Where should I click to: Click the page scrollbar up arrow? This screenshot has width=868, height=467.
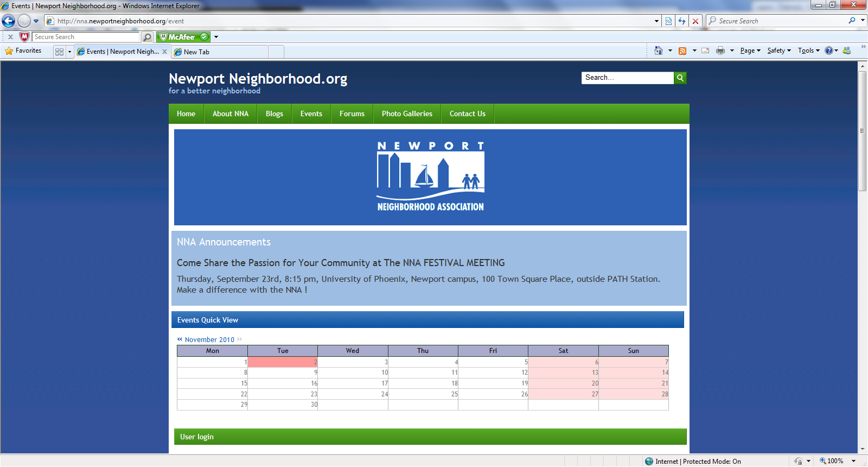click(863, 66)
